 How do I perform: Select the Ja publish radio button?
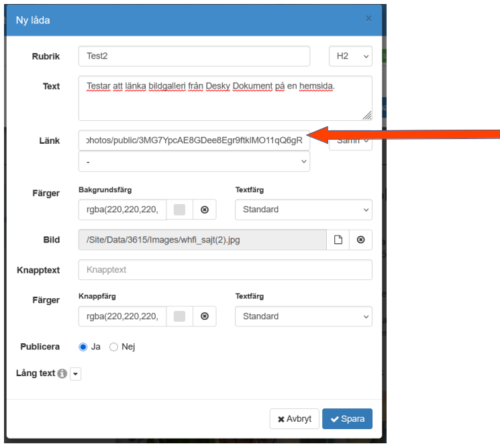(x=83, y=347)
